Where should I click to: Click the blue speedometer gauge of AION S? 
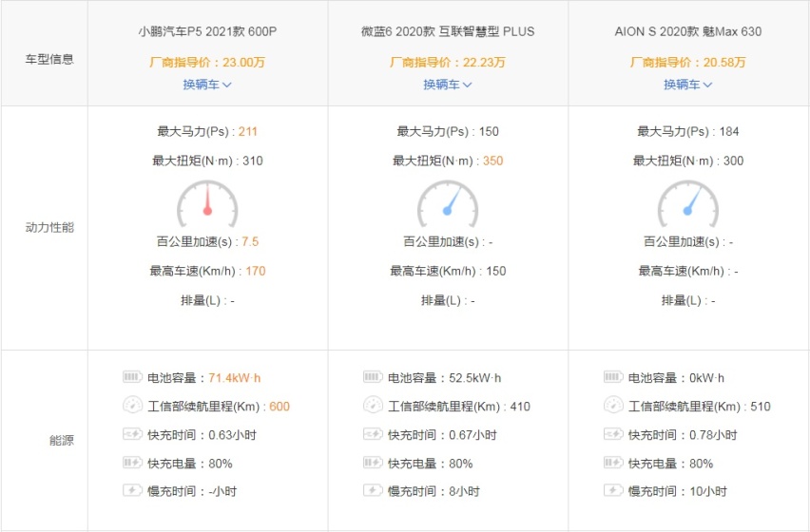coord(687,203)
